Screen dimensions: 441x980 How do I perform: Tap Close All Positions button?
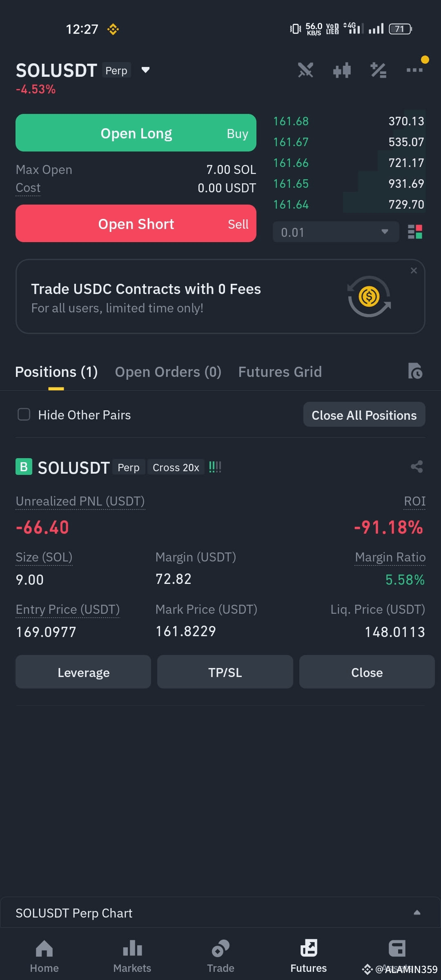pos(364,415)
